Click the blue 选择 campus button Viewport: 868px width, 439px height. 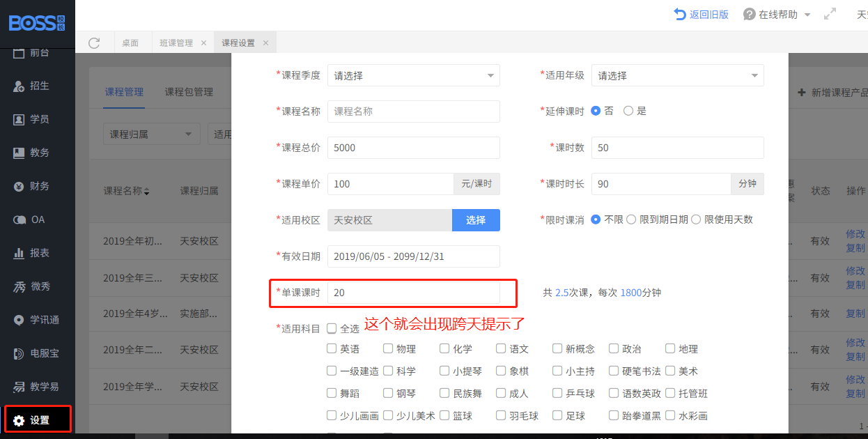(x=476, y=219)
